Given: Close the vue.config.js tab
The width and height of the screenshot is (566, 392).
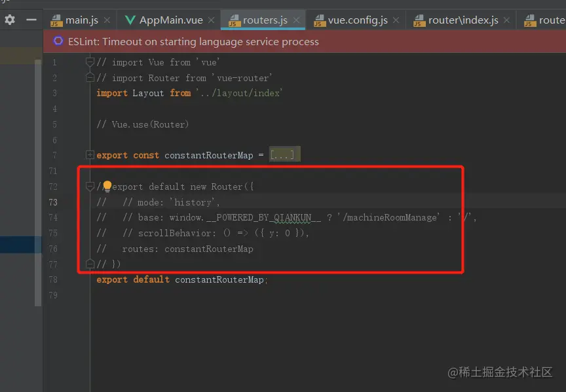Looking at the screenshot, I should point(396,20).
